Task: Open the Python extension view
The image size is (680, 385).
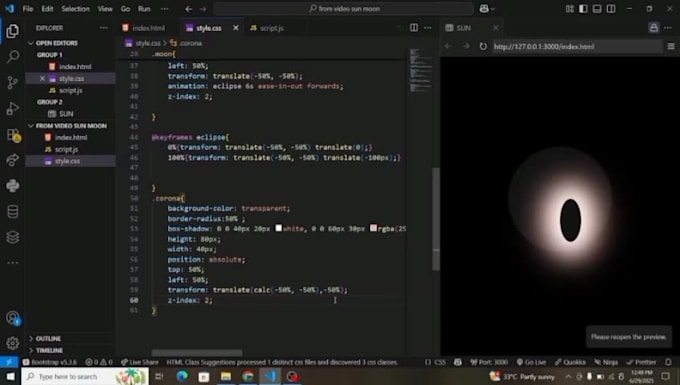Action: (13, 186)
